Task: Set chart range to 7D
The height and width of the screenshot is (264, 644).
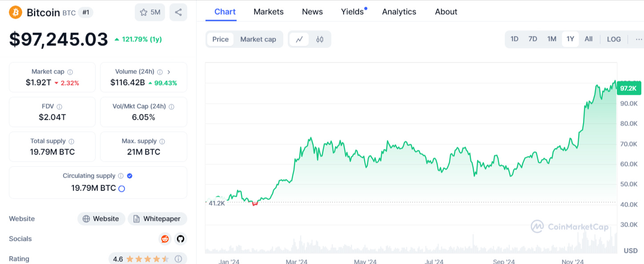Action: (533, 39)
